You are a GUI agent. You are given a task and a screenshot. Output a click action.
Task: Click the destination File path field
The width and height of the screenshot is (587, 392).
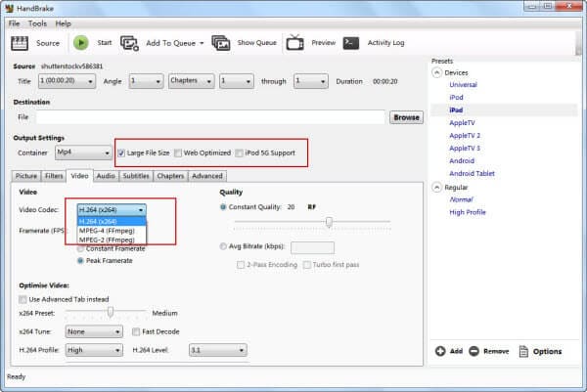click(210, 117)
